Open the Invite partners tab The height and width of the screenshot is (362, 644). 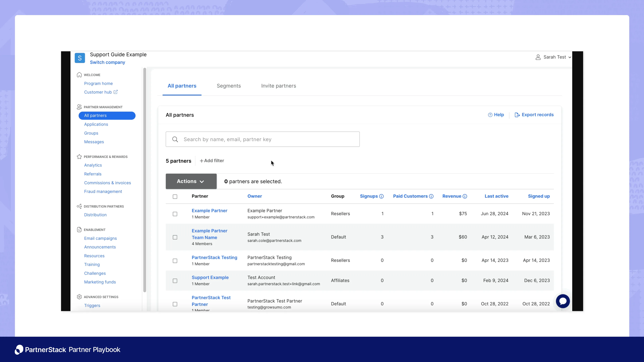pyautogui.click(x=279, y=86)
